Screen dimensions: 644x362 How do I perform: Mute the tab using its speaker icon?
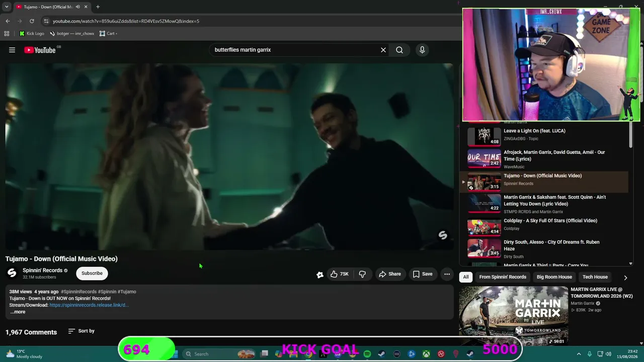click(77, 7)
